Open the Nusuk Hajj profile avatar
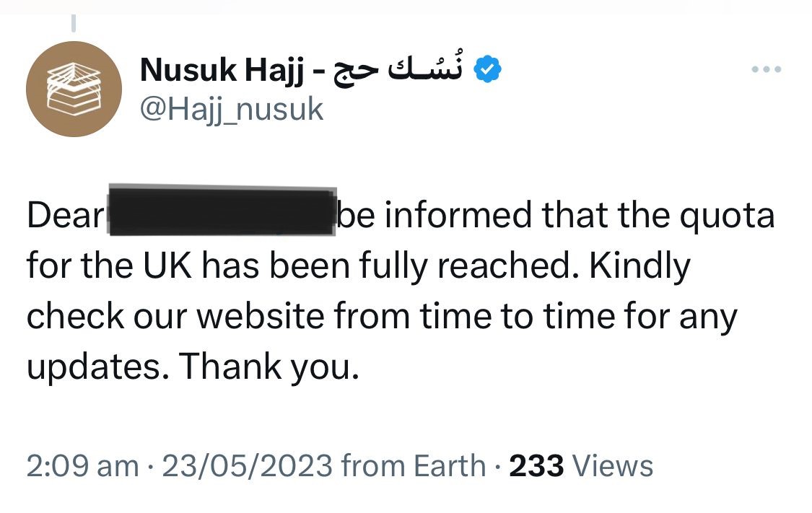Viewport: 812px width, 513px height. point(73,90)
